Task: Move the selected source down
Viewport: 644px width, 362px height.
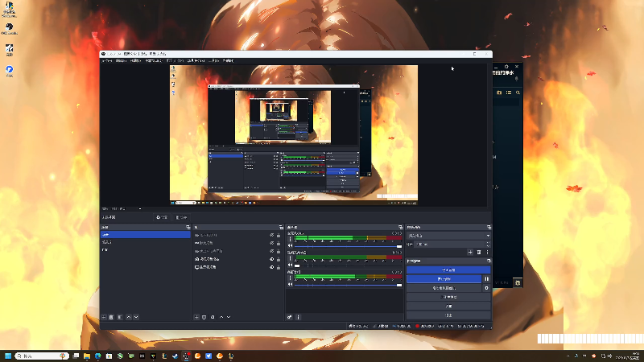Action: tap(229, 317)
